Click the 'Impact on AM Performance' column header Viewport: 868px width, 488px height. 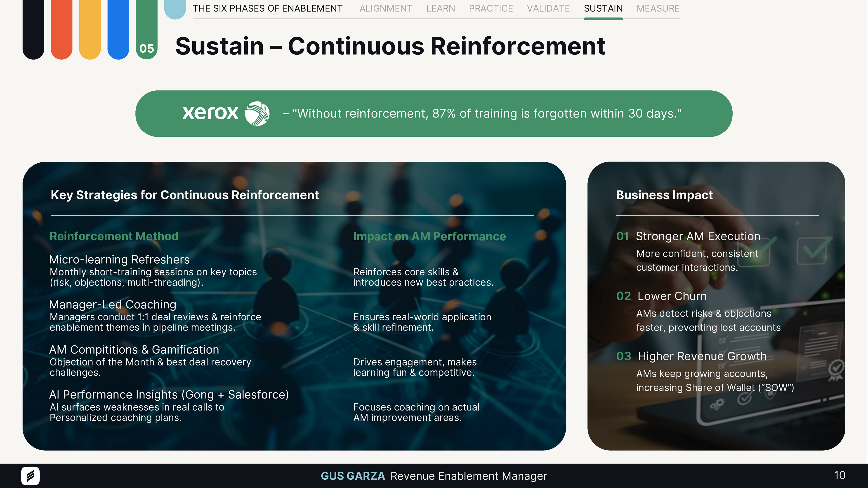pyautogui.click(x=429, y=236)
